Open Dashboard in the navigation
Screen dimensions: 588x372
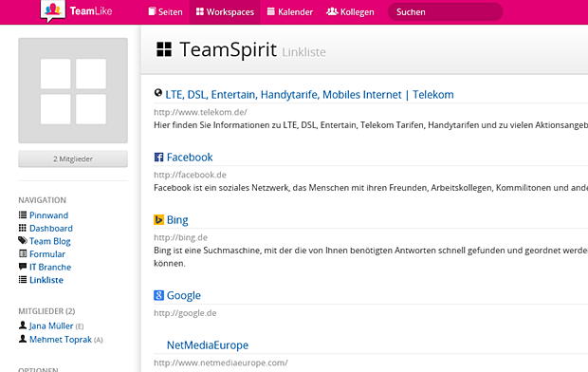point(51,229)
